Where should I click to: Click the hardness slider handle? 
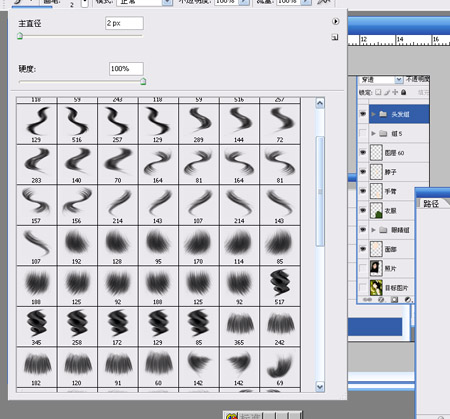click(x=143, y=81)
